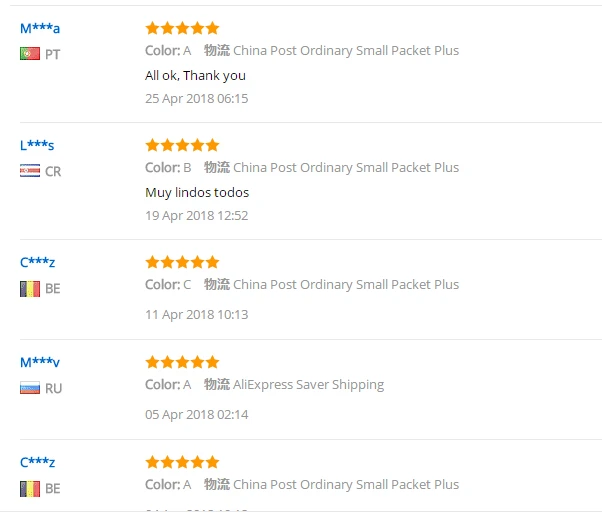Click the Costa Rica flag icon
Image resolution: width=602 pixels, height=516 pixels.
click(x=29, y=171)
